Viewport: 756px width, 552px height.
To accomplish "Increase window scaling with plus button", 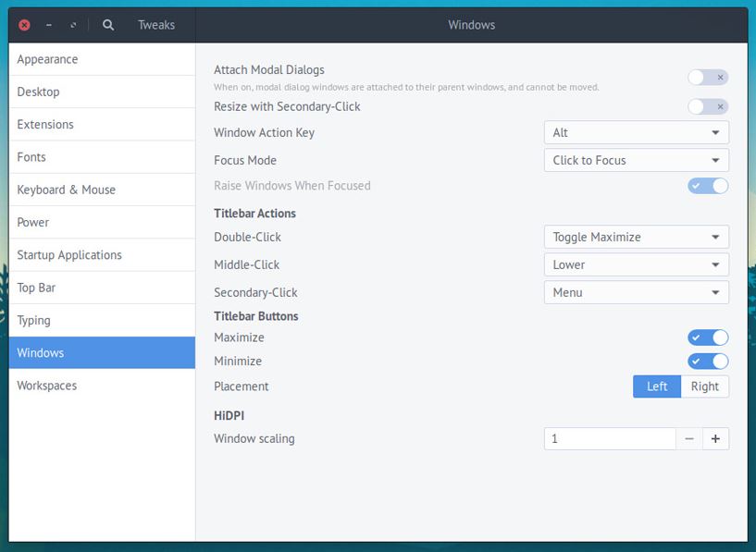I will pyautogui.click(x=715, y=438).
